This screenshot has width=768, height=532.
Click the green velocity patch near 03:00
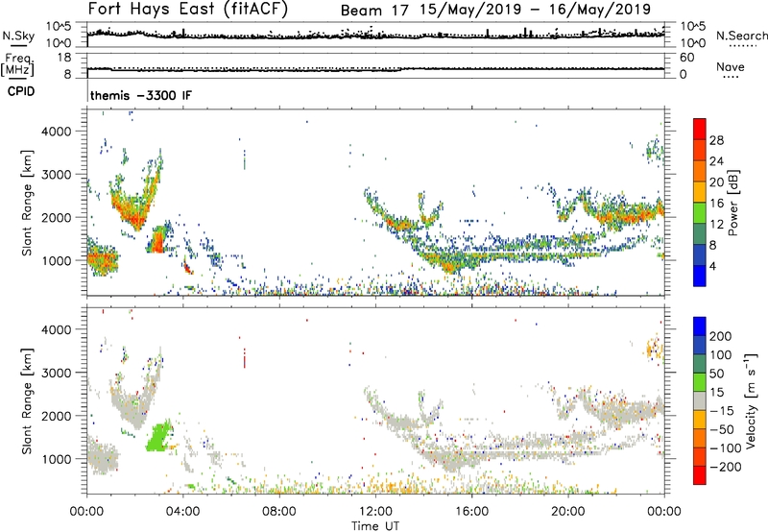click(x=158, y=438)
